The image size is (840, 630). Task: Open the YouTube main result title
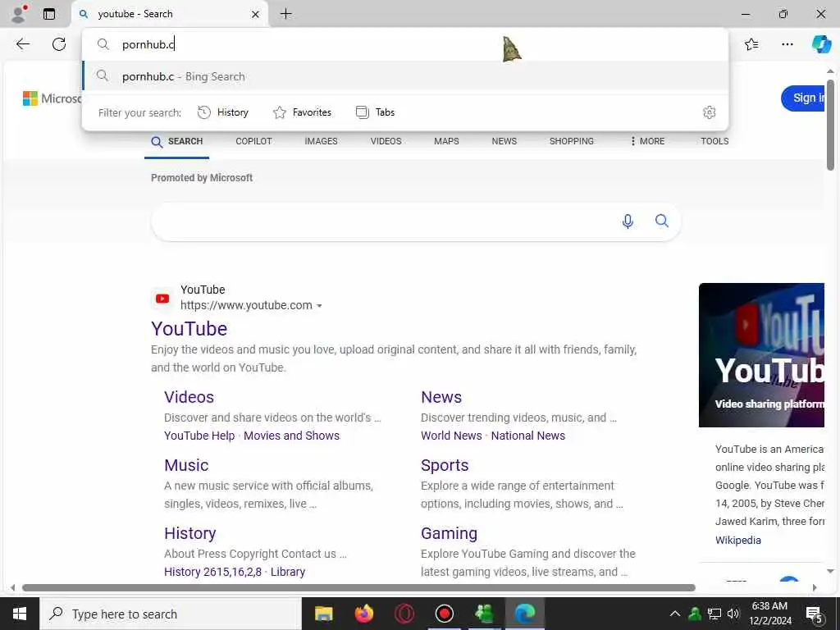189,329
